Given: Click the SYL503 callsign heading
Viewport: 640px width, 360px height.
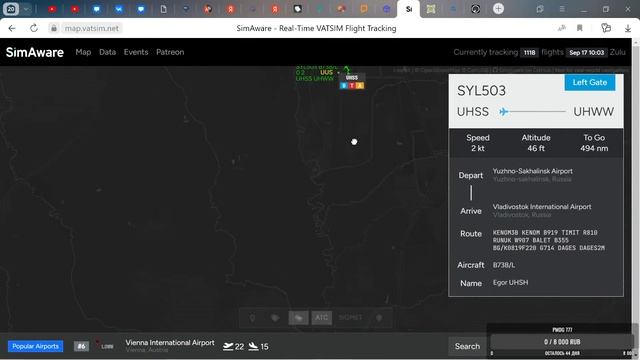Looking at the screenshot, I should [481, 91].
